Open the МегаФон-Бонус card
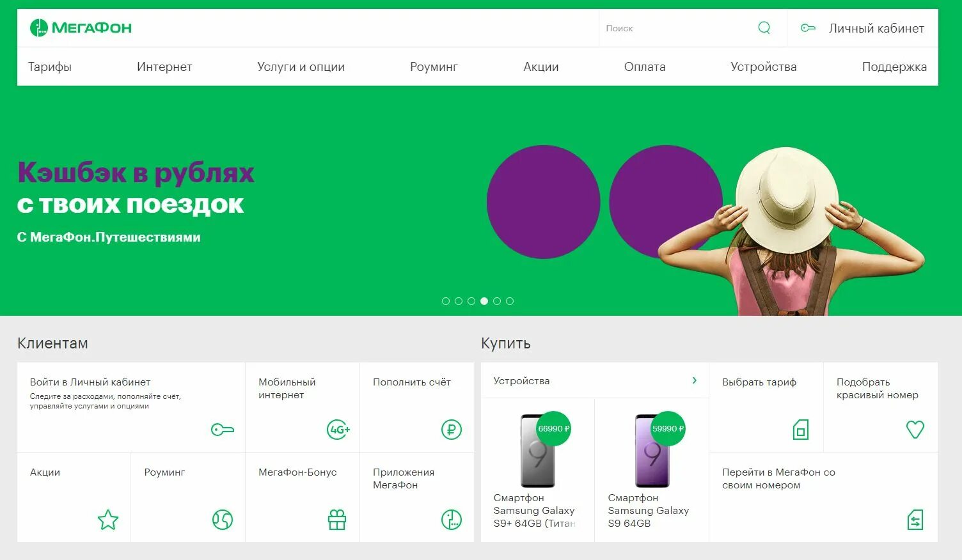This screenshot has width=962, height=560. click(x=303, y=497)
